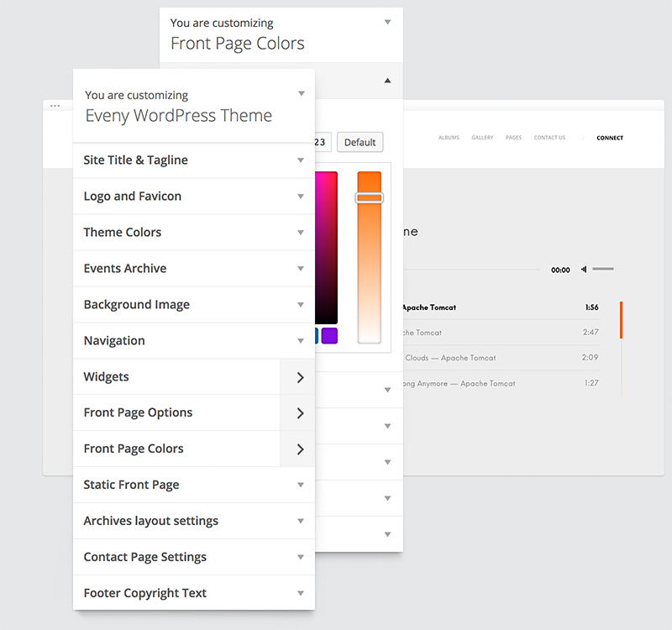
Task: Expand the Static Front Page section
Action: click(194, 485)
